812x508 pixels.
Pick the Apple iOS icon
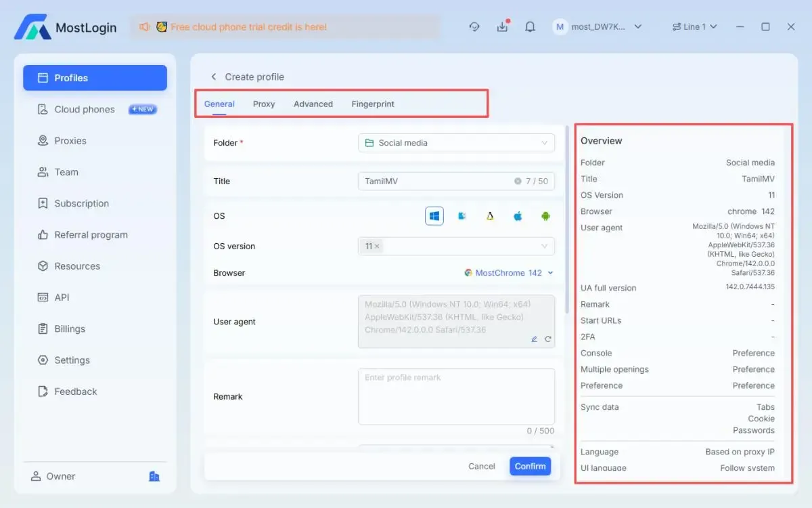coord(518,216)
